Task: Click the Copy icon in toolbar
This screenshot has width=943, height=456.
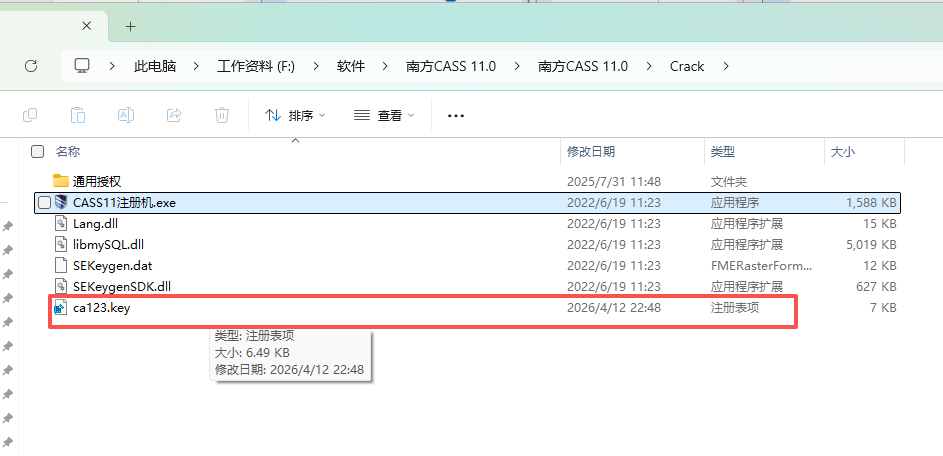Action: coord(30,116)
